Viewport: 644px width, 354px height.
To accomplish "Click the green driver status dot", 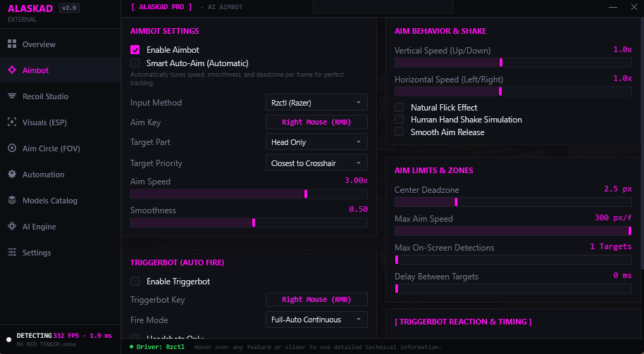I will coord(132,347).
